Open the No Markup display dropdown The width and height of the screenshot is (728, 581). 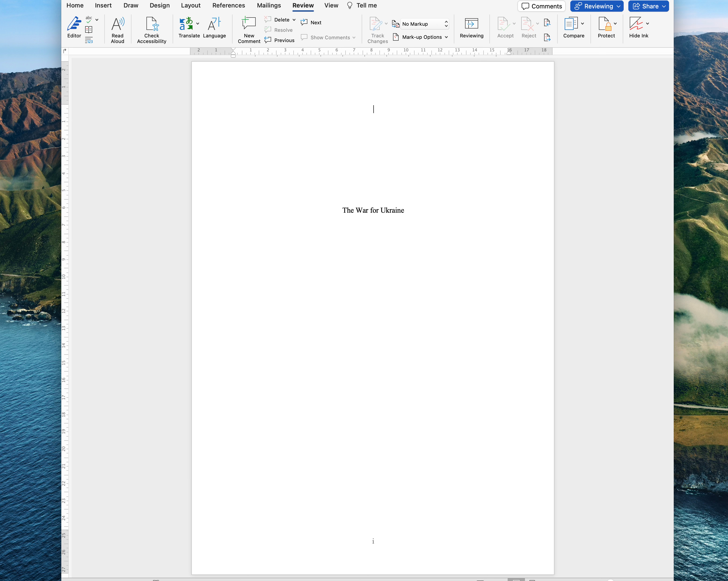[424, 24]
